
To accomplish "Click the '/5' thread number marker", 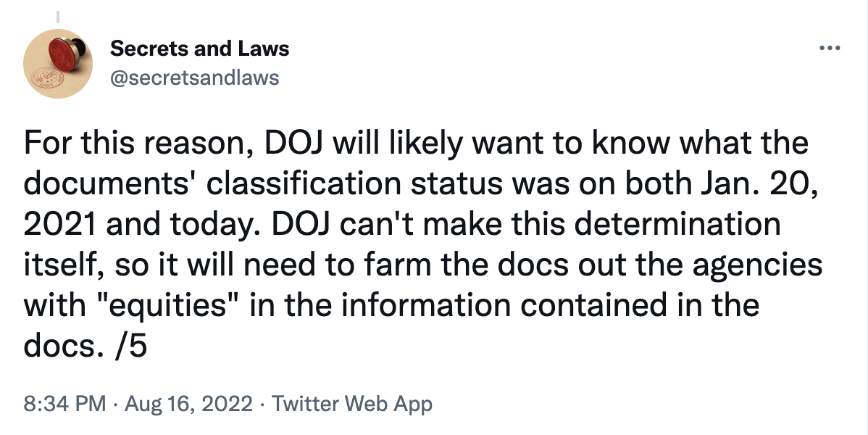I will pyautogui.click(x=132, y=347).
